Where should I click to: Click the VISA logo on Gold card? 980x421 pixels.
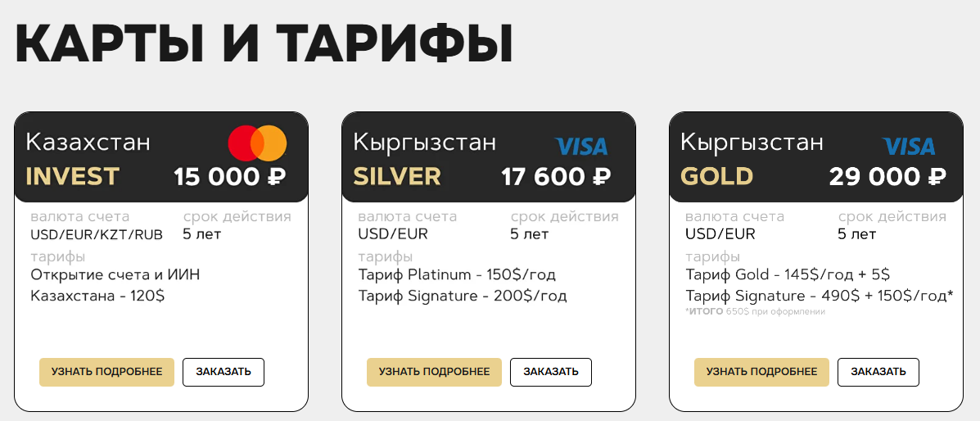[x=909, y=147]
